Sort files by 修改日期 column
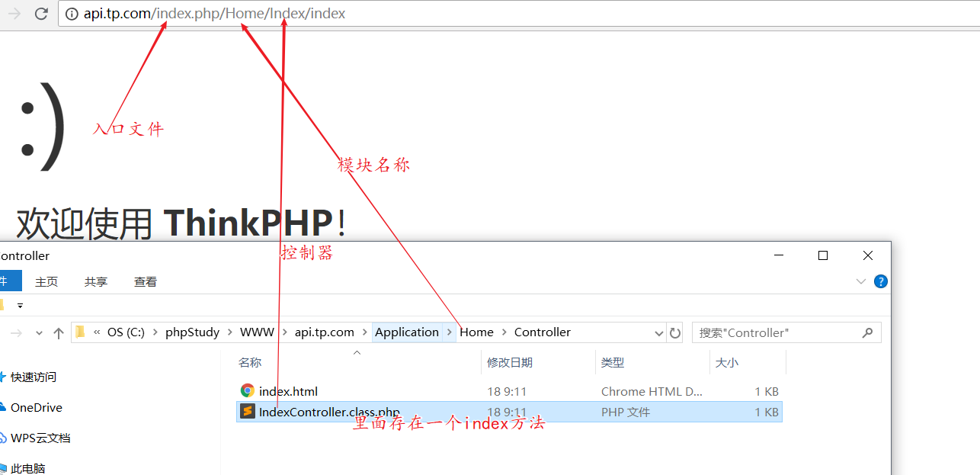Viewport: 980px width, 475px height. 510,363
